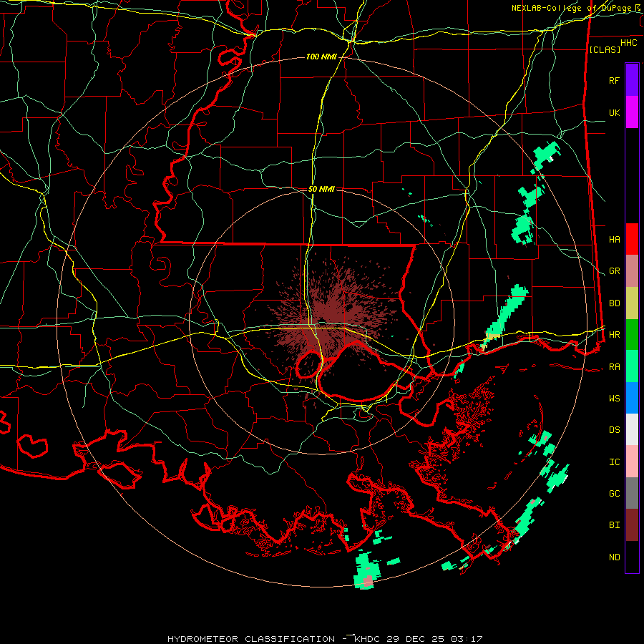Image resolution: width=644 pixels, height=644 pixels.
Task: Click the RF purple legend swatch
Action: (x=632, y=79)
